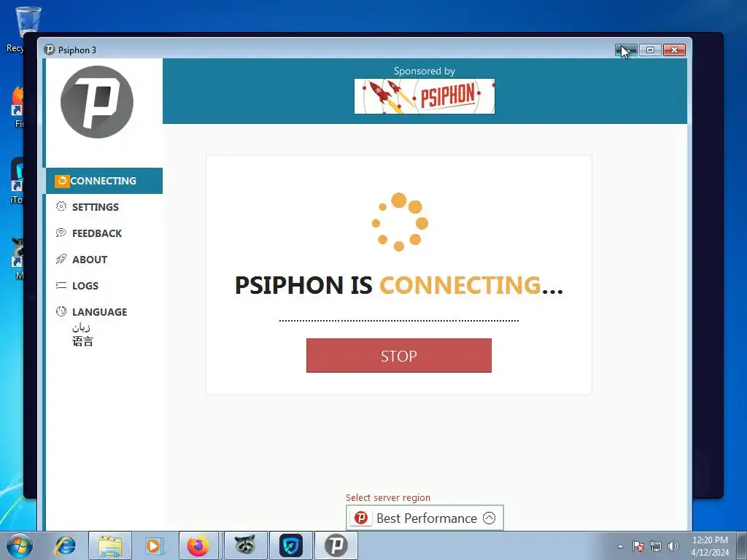Click the network status tray icon
Screen dimensions: 747x560
(x=656, y=546)
